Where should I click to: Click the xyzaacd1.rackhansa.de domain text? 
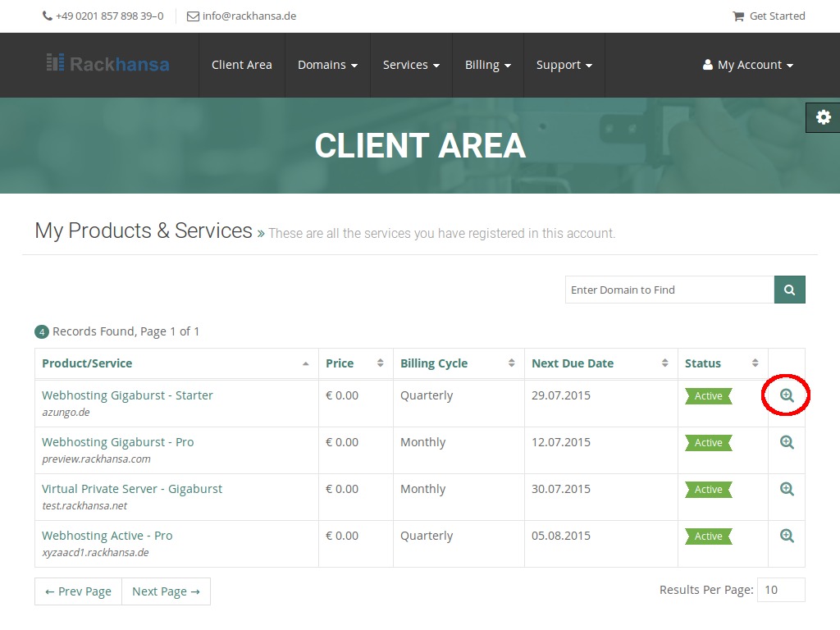pos(95,552)
